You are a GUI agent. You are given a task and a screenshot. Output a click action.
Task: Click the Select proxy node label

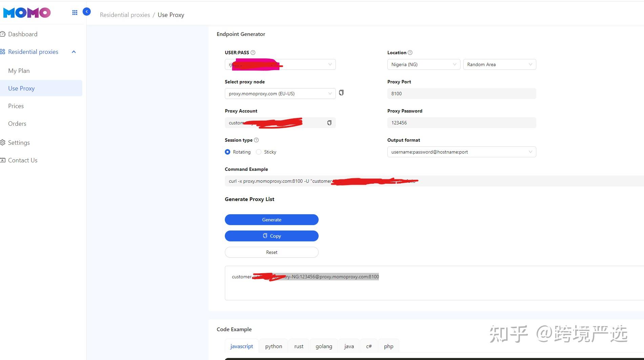coord(245,82)
